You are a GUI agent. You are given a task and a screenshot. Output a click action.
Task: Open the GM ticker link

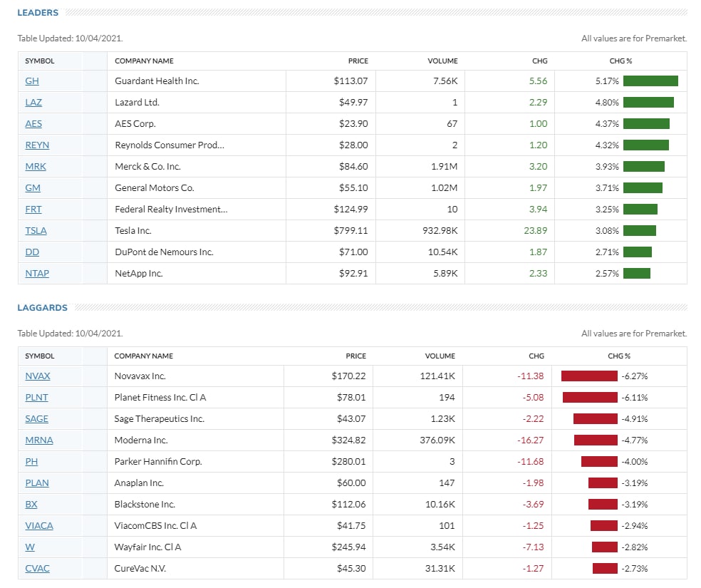tap(33, 188)
